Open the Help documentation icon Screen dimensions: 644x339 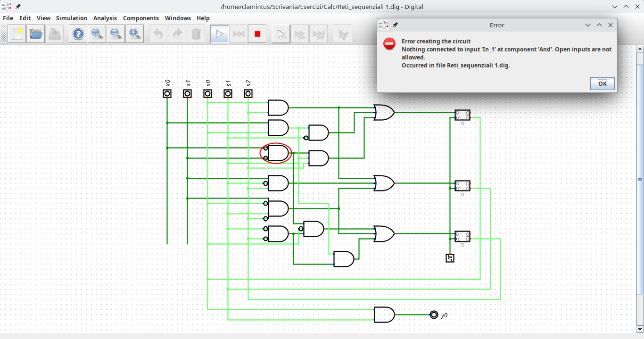pyautogui.click(x=77, y=33)
